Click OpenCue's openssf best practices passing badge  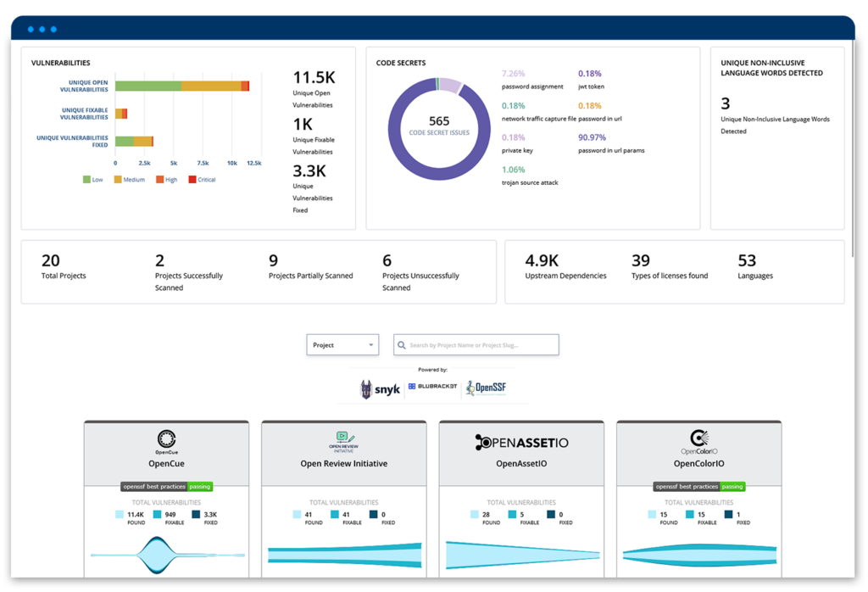[165, 486]
